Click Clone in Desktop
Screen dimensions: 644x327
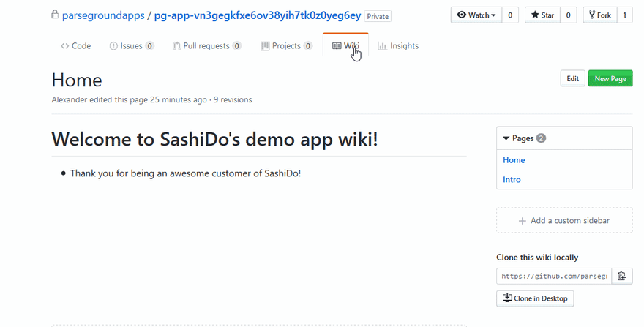[x=535, y=298]
